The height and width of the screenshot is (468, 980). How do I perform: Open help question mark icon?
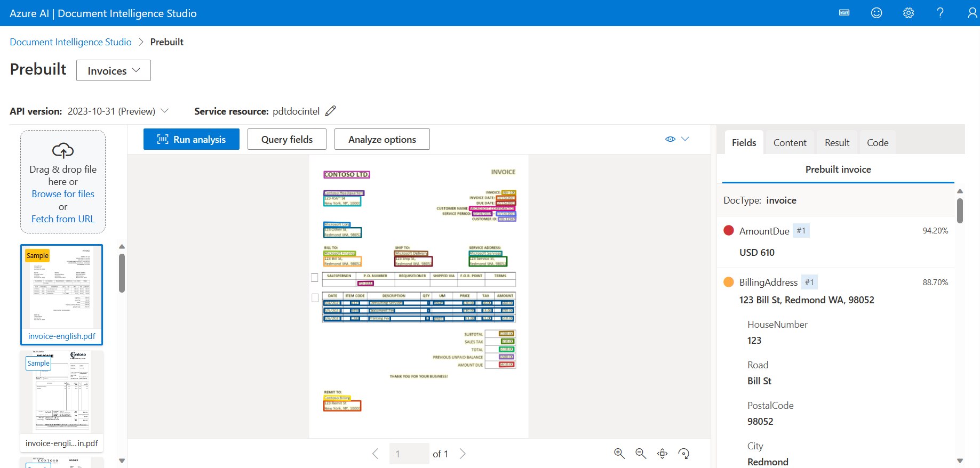pyautogui.click(x=941, y=13)
